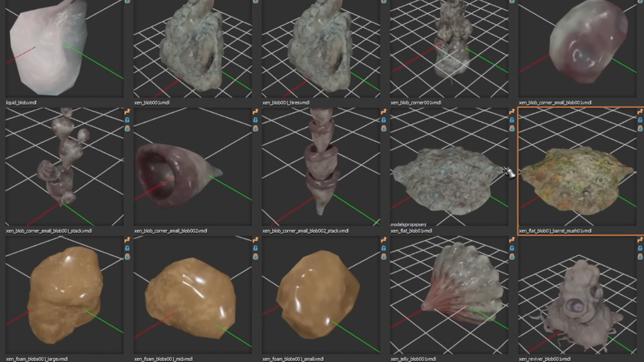
Task: Click the xen_blob001_hires.vmdl file name
Action: coord(286,103)
